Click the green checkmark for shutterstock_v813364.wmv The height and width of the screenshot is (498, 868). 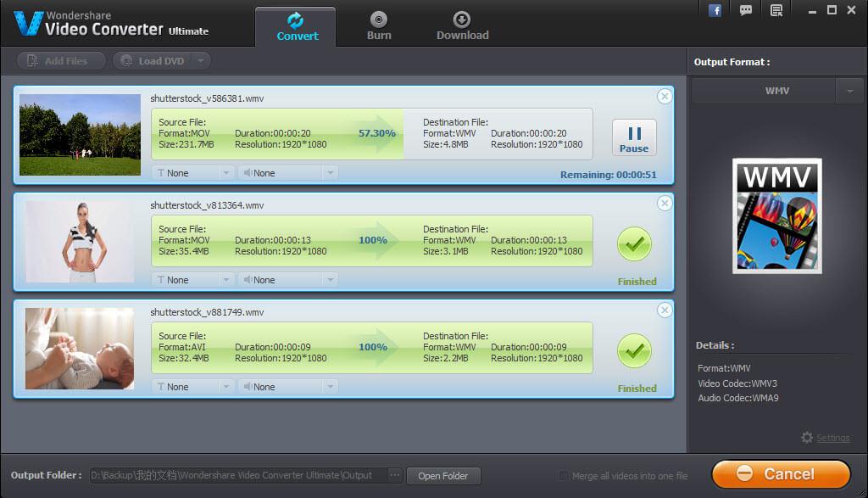point(634,244)
